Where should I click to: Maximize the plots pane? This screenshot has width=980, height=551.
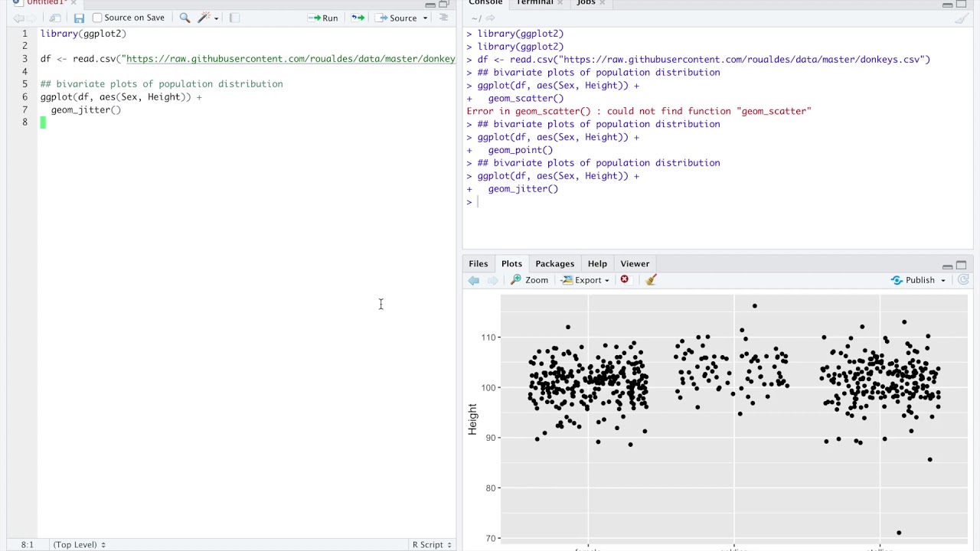click(x=962, y=265)
